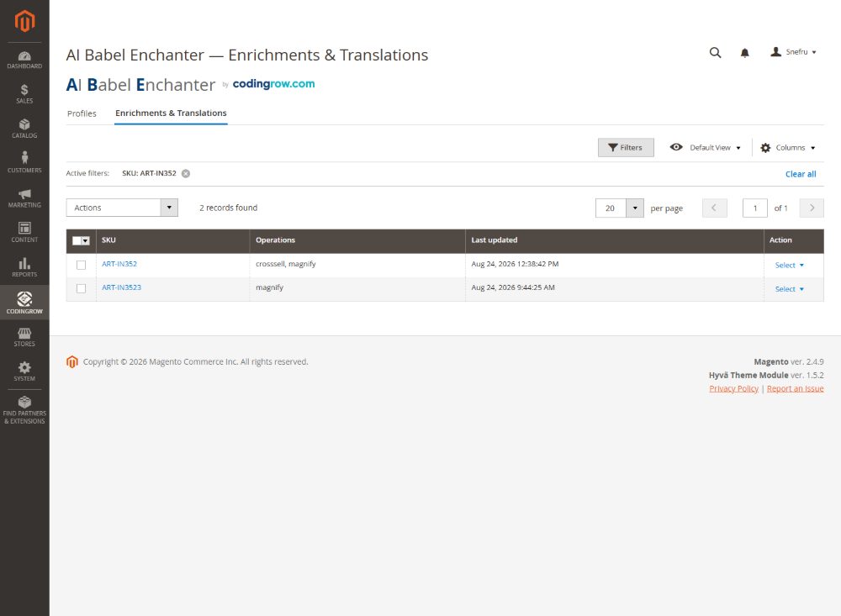841x616 pixels.
Task: Open the System sidebar menu
Action: coord(24,371)
